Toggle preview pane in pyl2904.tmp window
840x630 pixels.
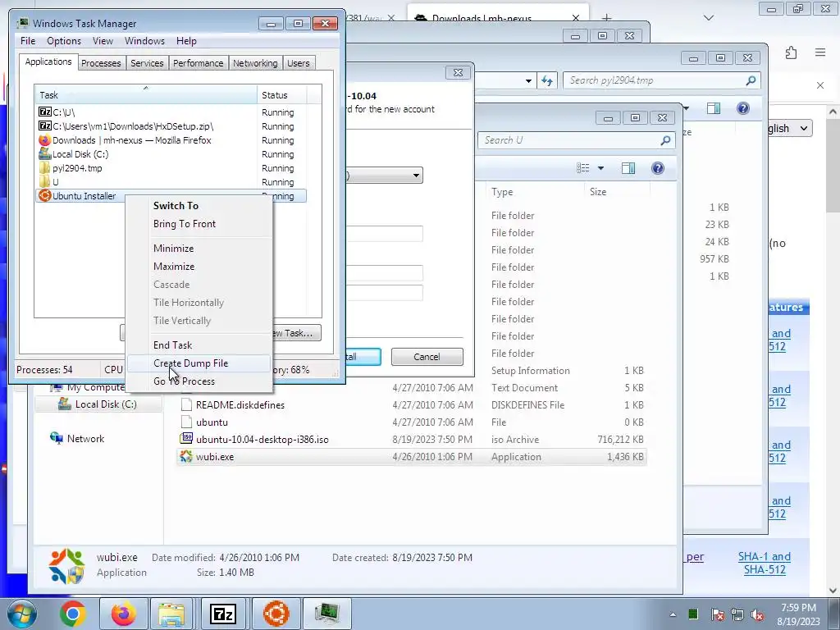[714, 108]
